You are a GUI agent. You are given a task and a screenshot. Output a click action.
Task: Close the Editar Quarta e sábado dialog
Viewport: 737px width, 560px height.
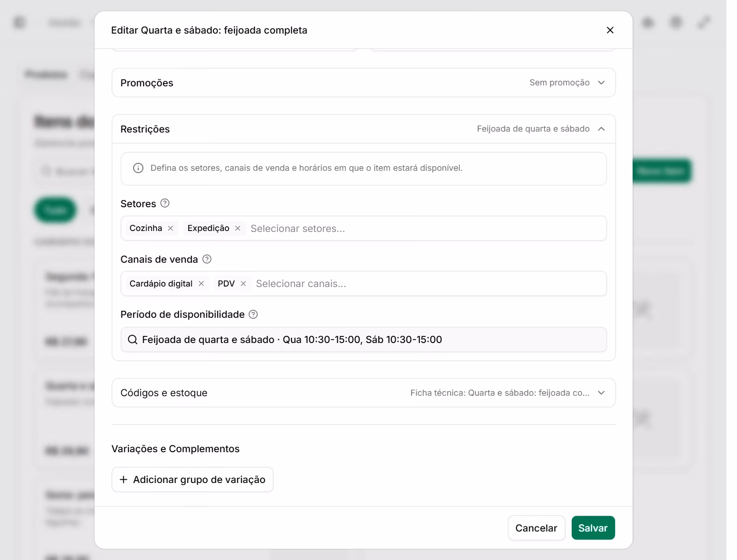click(x=610, y=30)
